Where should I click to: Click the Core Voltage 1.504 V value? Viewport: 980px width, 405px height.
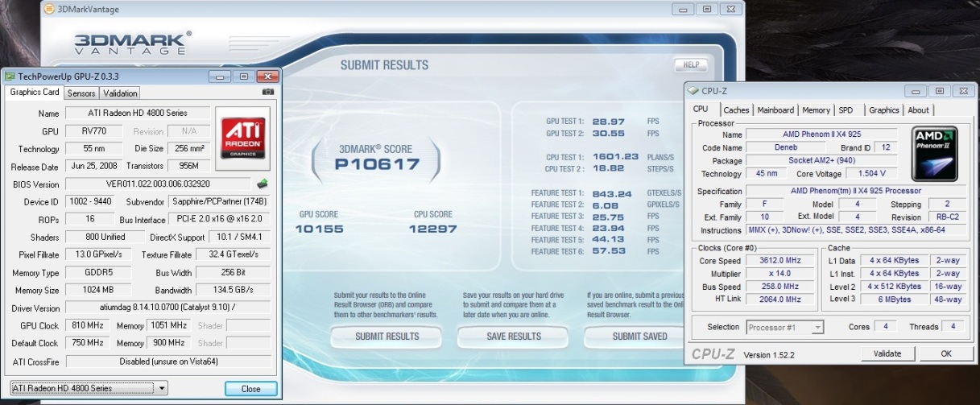(871, 173)
